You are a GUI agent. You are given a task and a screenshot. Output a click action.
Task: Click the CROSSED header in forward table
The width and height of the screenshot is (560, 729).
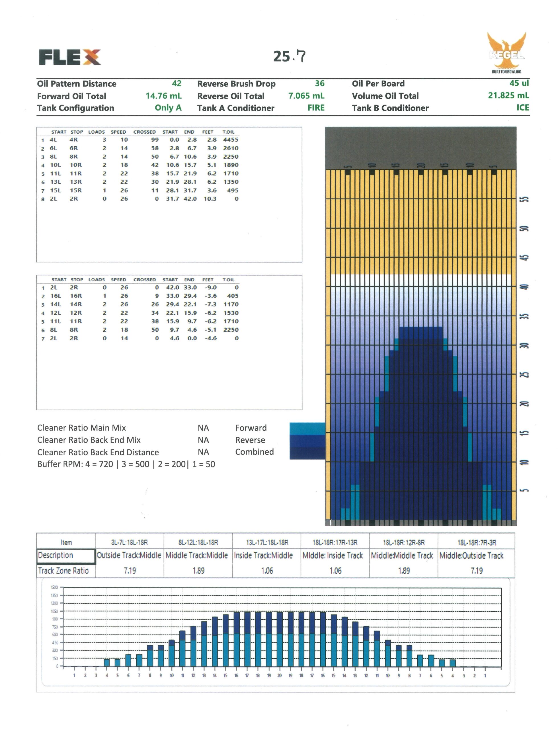coord(145,132)
